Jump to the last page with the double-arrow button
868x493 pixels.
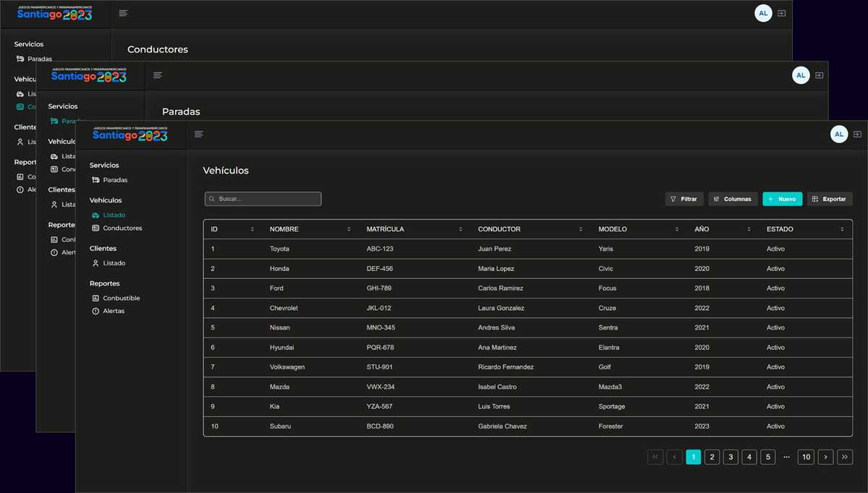[x=845, y=457]
